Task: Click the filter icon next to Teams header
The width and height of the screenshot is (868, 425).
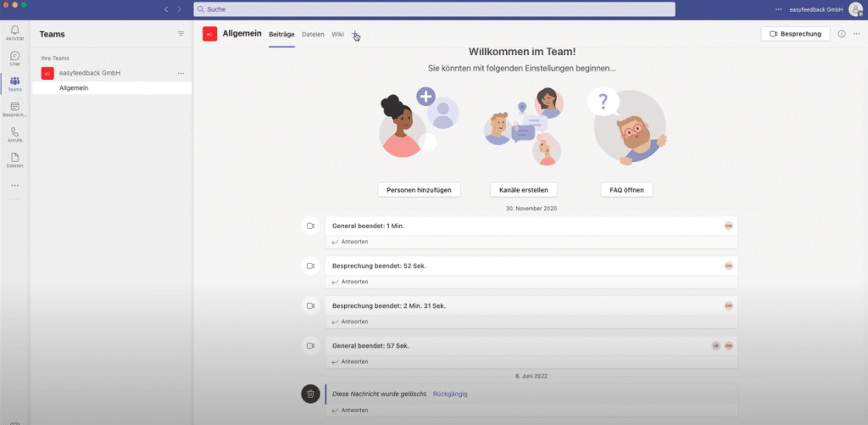Action: (181, 34)
